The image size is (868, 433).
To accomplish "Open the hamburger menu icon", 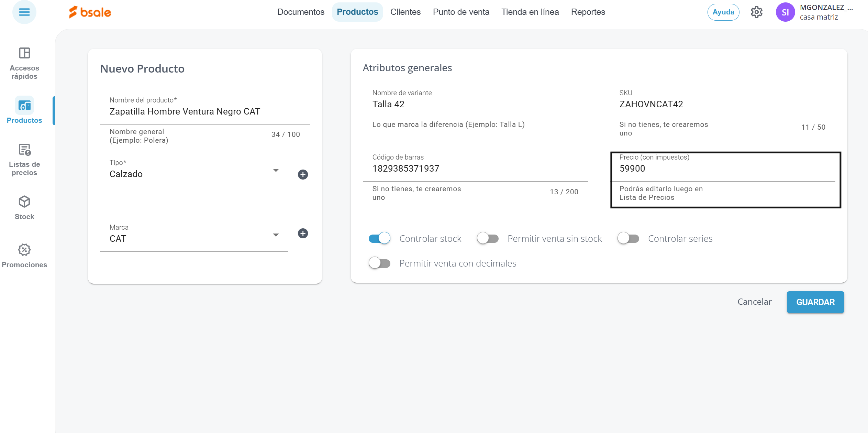I will (24, 12).
